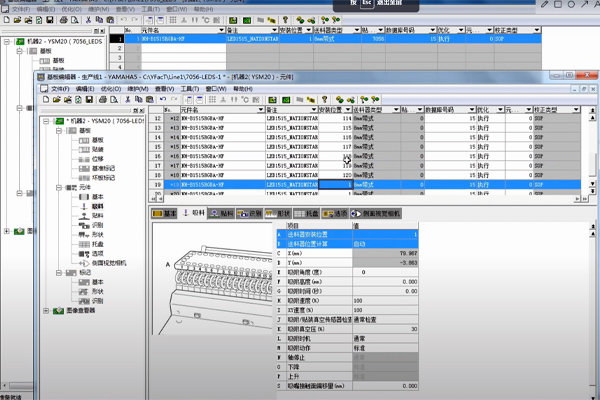Collapse 基板 node in front tree
Image resolution: width=600 pixels, height=400 pixels.
[59, 131]
